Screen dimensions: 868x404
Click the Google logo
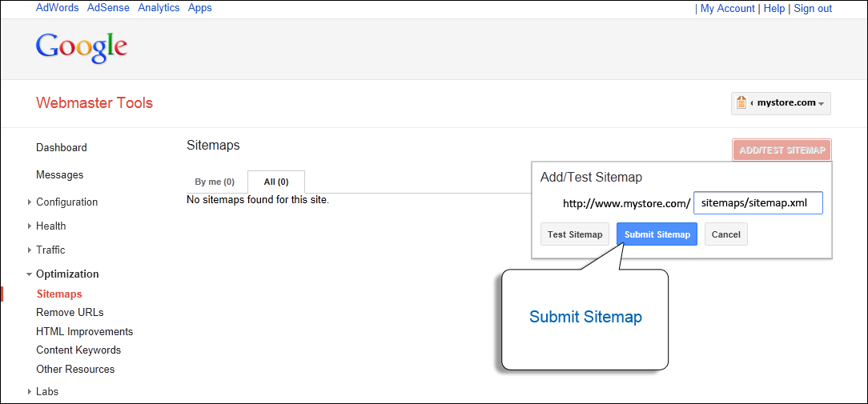(x=82, y=47)
